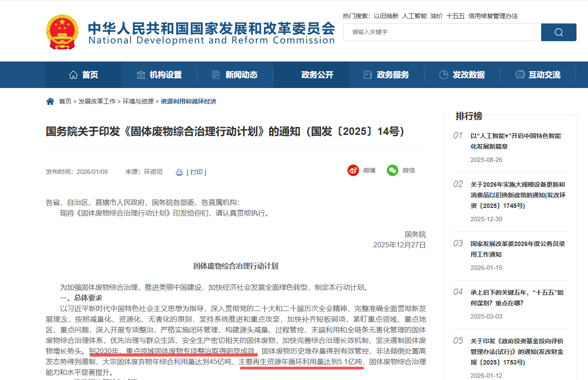
Task: Type in the keyword search field
Action: point(442,32)
